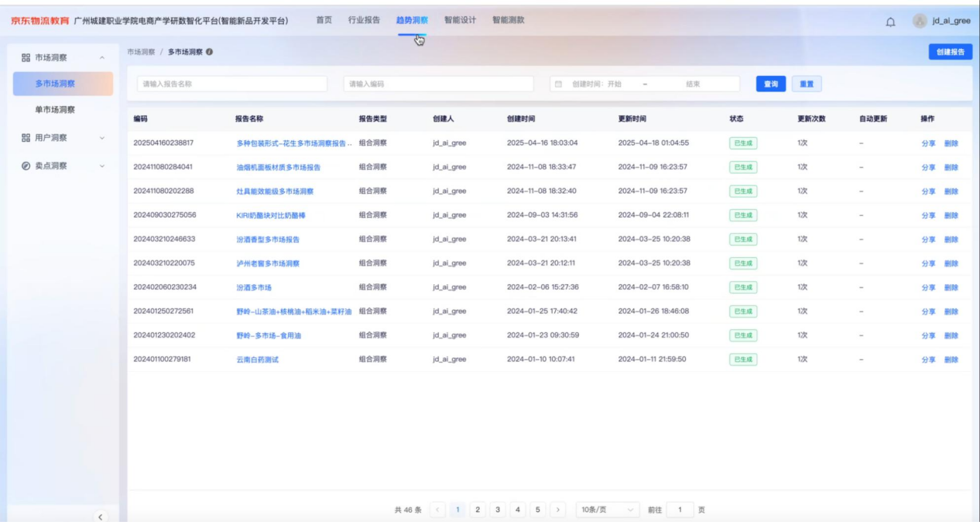
Task: Click creation time 2024-01-10 10:07:41
Action: click(x=541, y=359)
